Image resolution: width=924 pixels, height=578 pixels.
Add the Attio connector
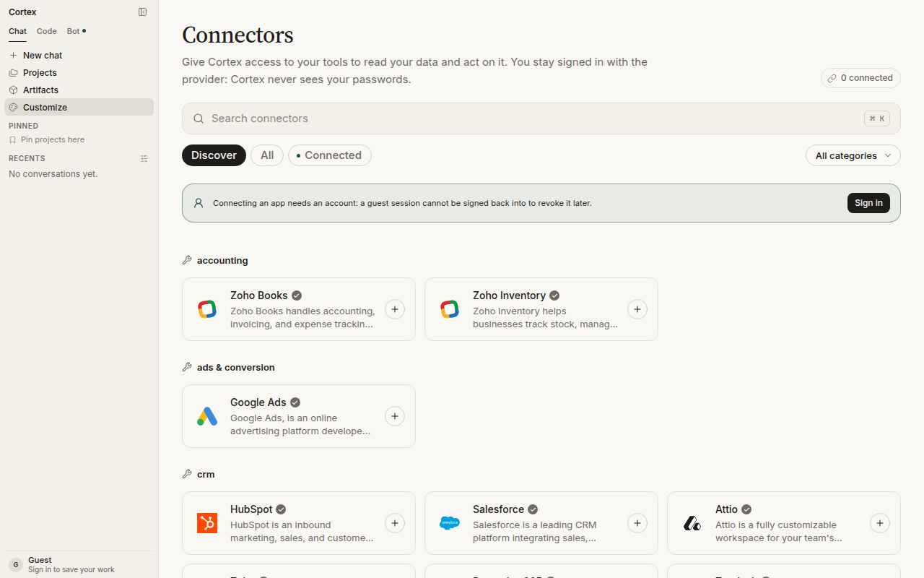[x=880, y=523]
